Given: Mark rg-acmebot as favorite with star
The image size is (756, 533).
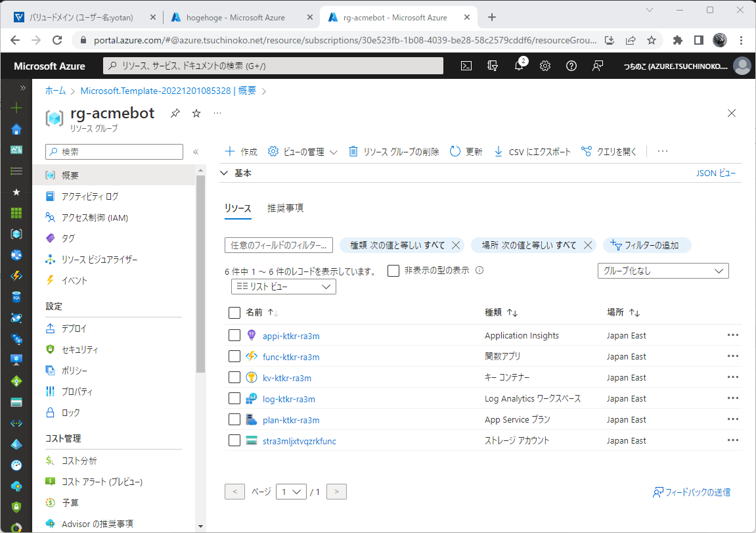Looking at the screenshot, I should (x=196, y=113).
